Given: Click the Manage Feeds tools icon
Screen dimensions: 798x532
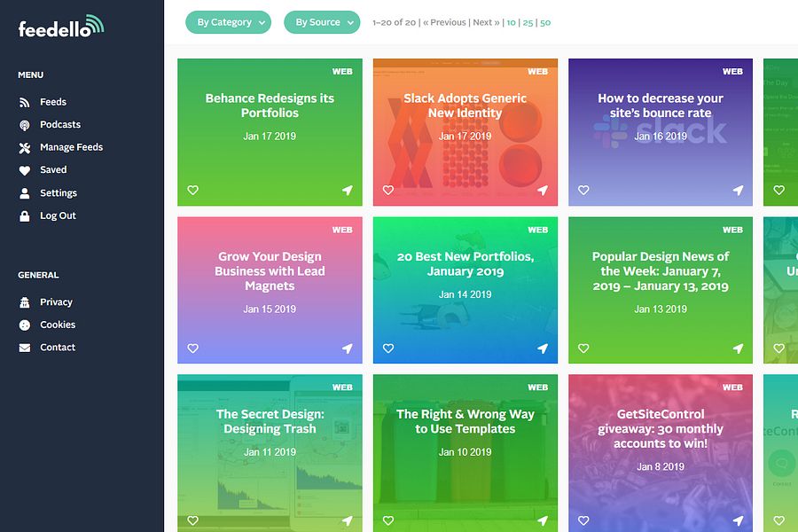Looking at the screenshot, I should (x=25, y=148).
